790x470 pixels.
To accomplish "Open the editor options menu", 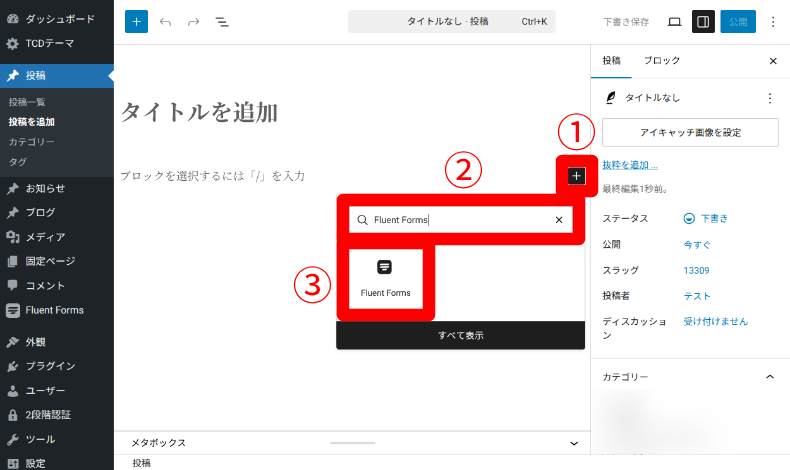I will click(773, 22).
